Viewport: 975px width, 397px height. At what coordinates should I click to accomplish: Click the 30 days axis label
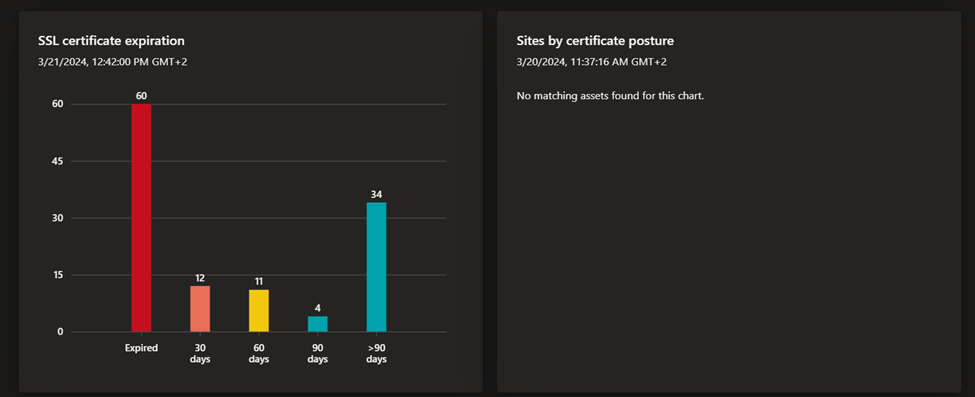[x=200, y=353]
